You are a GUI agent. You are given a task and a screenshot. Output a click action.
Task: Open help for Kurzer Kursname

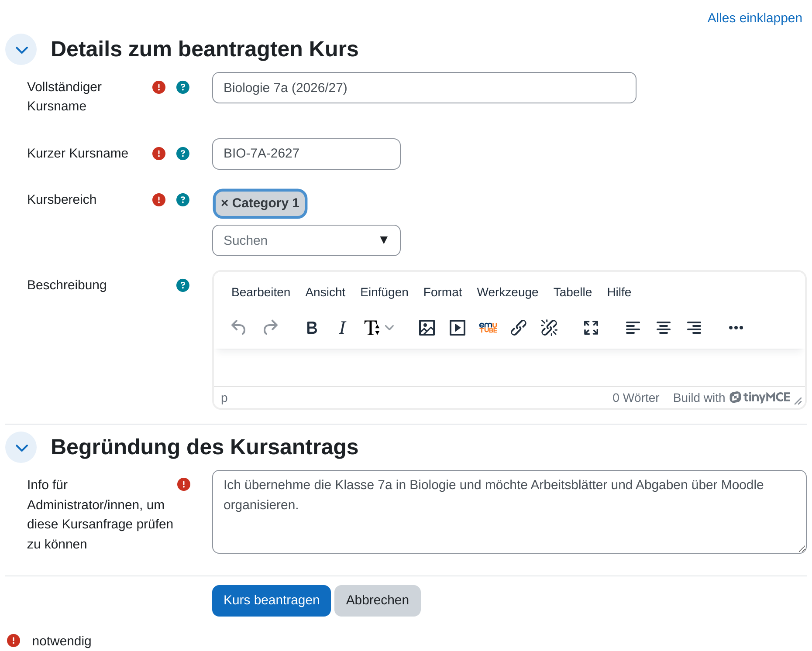tap(183, 154)
